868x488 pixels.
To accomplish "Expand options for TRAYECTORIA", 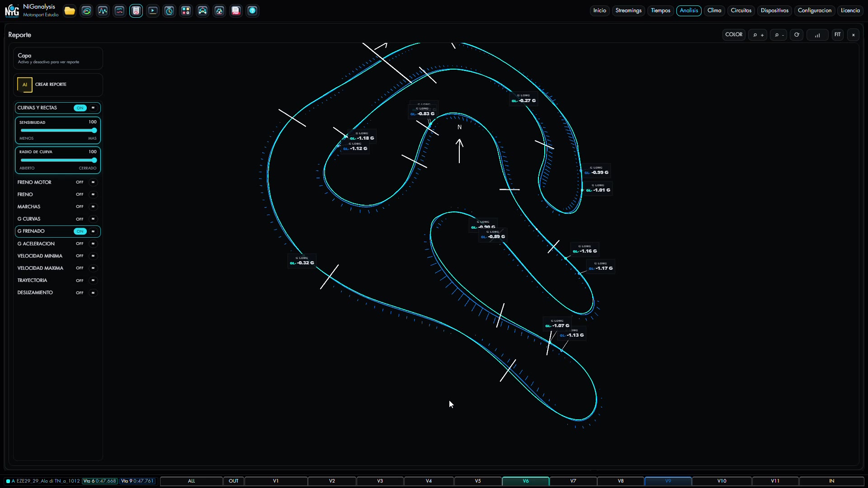I will pos(93,281).
